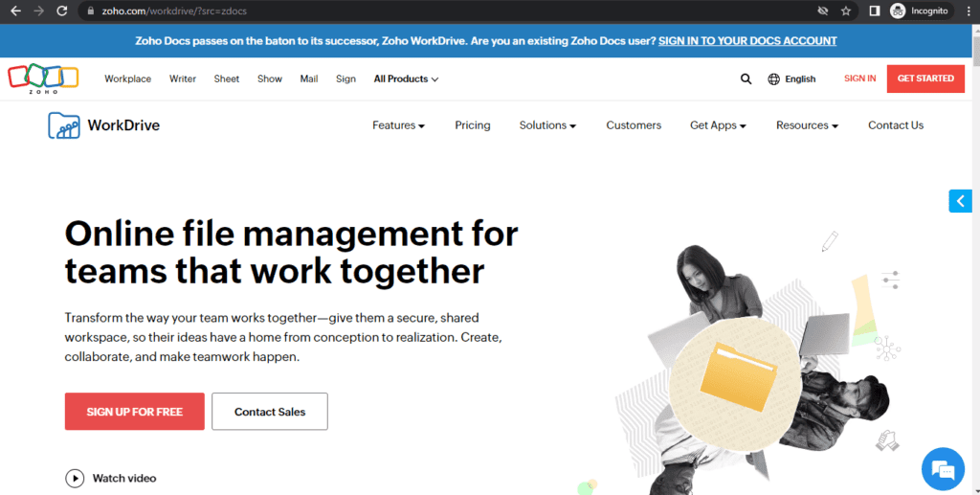Go to Workplace in top nav
Image resolution: width=980 pixels, height=495 pixels.
(127, 79)
